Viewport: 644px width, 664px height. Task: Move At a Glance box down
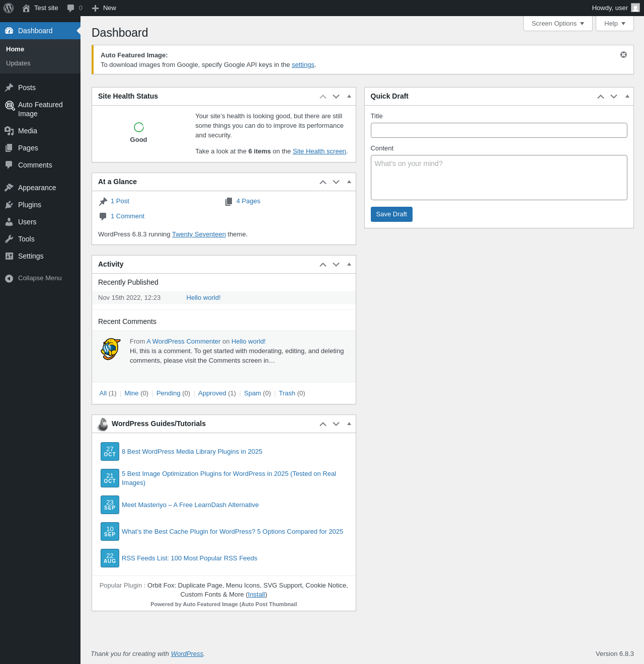(x=336, y=182)
